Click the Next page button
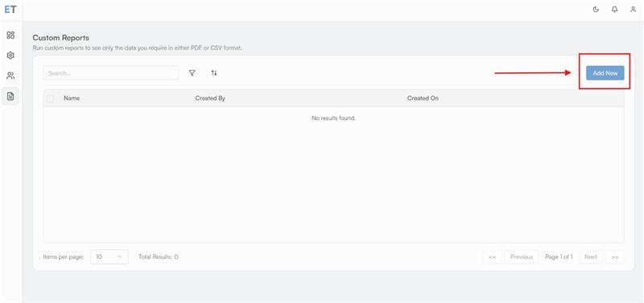The width and height of the screenshot is (644, 303). pyautogui.click(x=591, y=256)
